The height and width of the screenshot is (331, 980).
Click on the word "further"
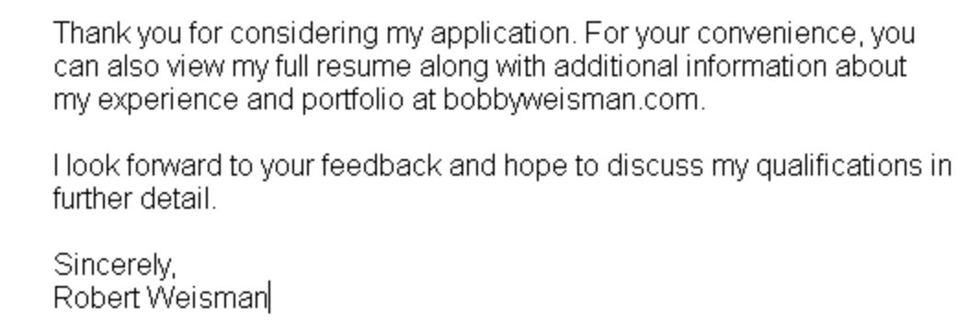click(93, 200)
